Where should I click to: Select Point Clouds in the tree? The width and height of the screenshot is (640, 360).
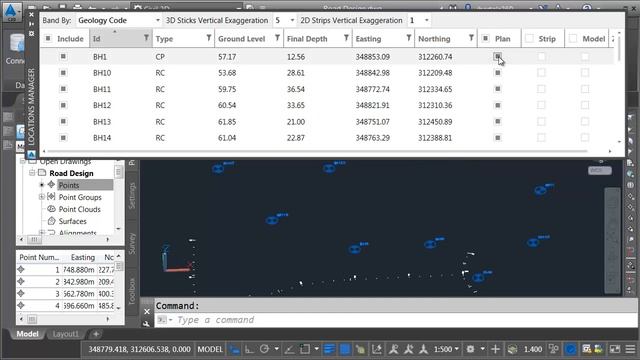pyautogui.click(x=80, y=209)
